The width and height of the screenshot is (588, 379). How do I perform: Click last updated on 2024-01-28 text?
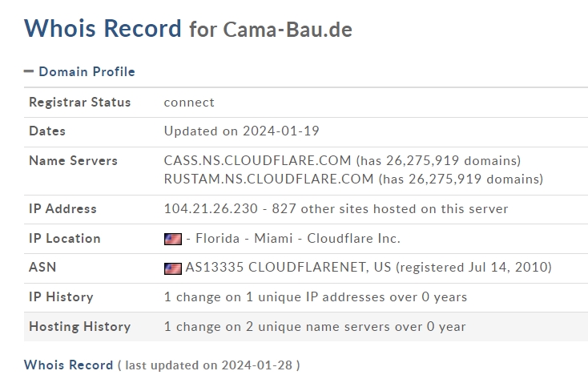point(209,365)
